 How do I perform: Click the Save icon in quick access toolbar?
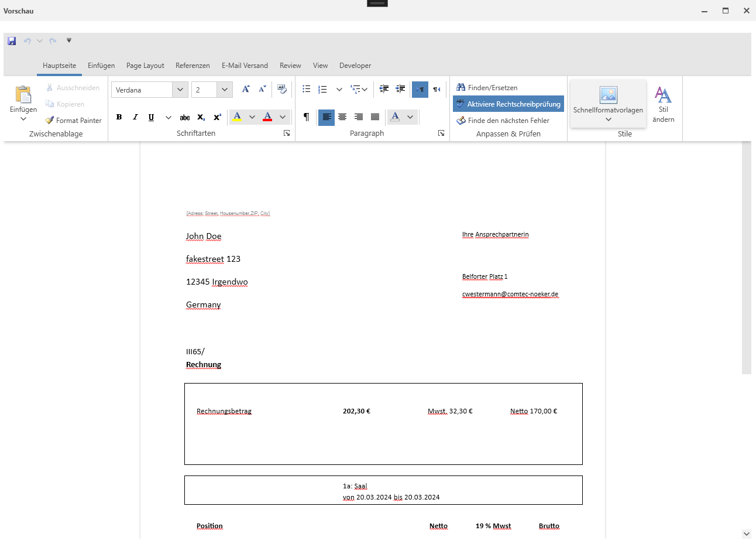point(12,41)
